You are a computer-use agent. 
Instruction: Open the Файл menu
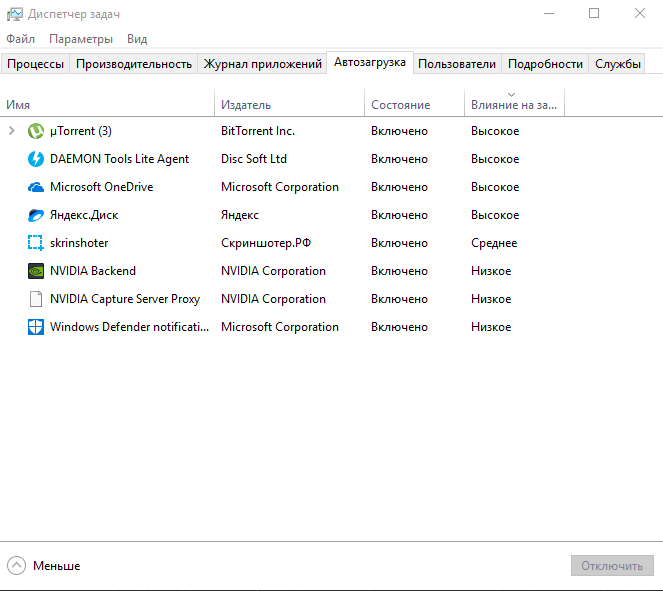pos(20,39)
